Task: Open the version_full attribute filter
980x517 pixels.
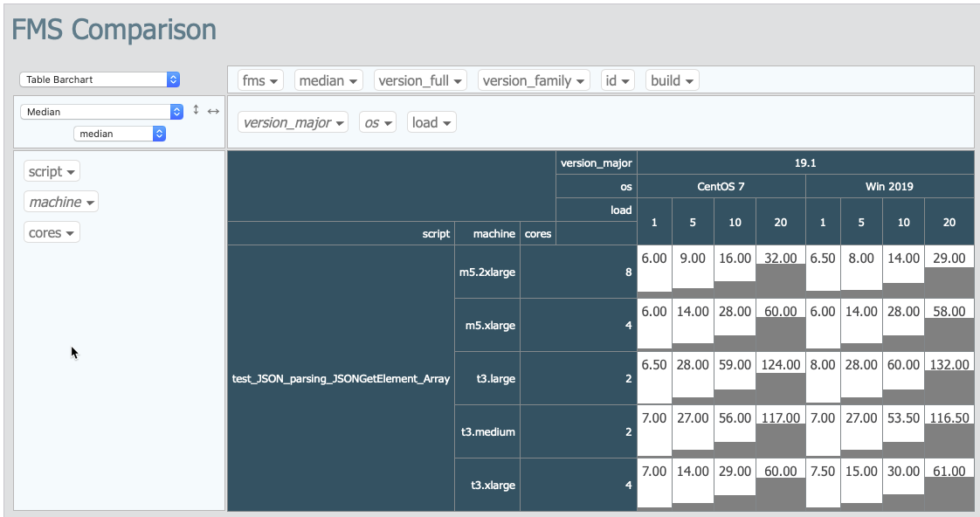Action: click(420, 80)
